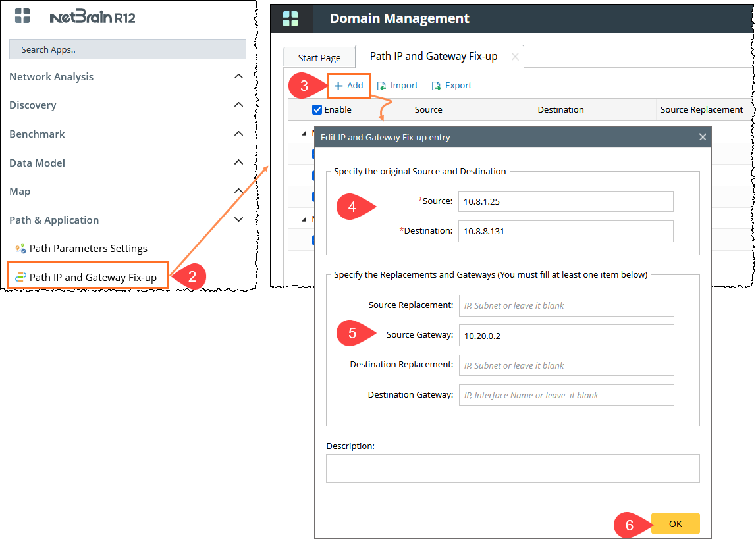
Task: Collapse the Map section chevron
Action: click(238, 191)
